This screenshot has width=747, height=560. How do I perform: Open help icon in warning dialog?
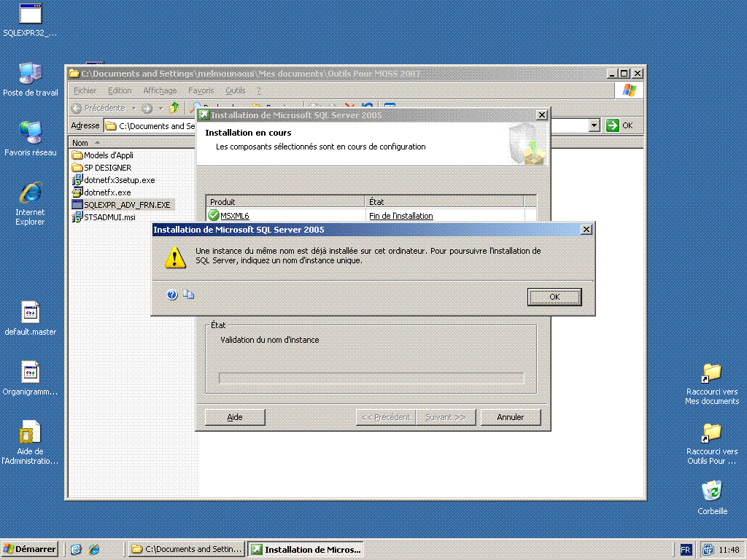[x=172, y=295]
